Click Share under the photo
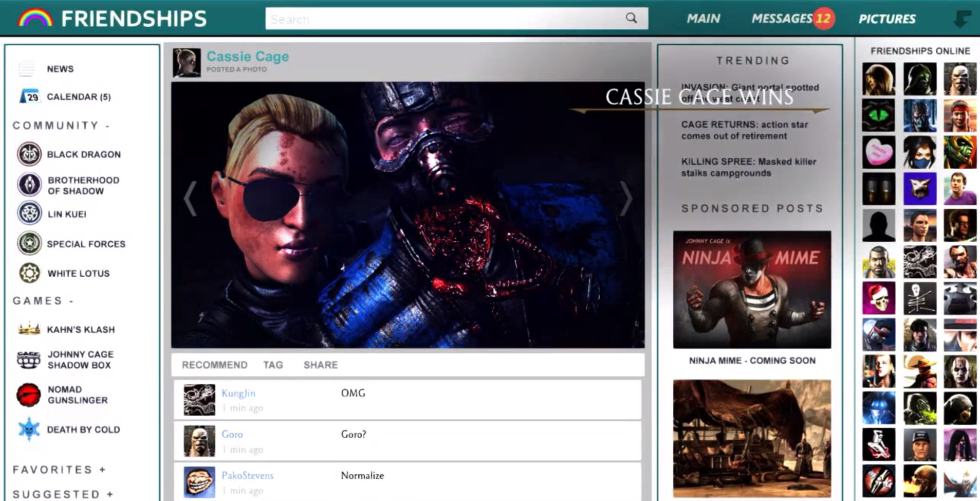 click(321, 365)
